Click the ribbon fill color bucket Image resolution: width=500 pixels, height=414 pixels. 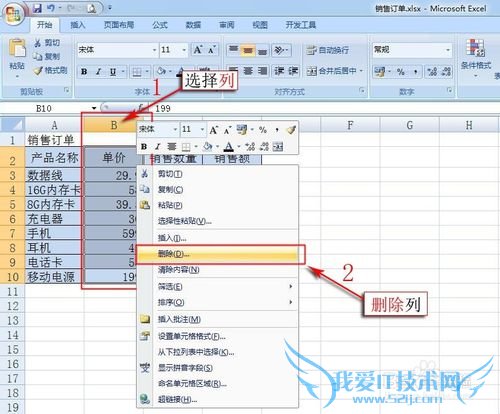(x=161, y=71)
